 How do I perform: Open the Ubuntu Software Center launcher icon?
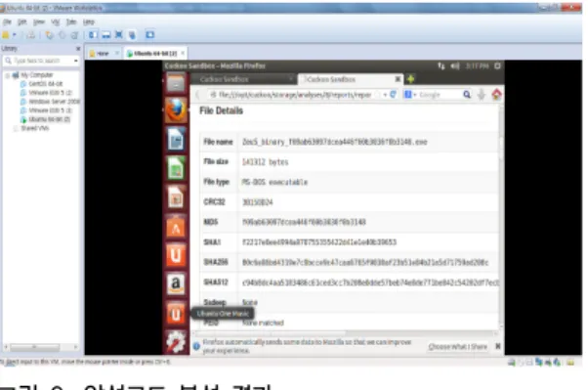point(176,227)
